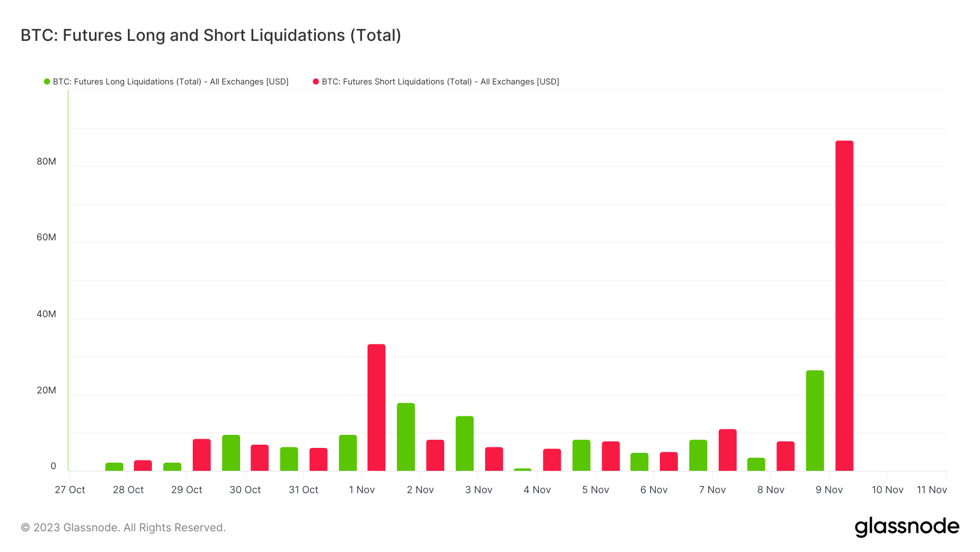This screenshot has height=552, width=980.
Task: Click the 11 Nov x-axis label
Action: pyautogui.click(x=932, y=490)
